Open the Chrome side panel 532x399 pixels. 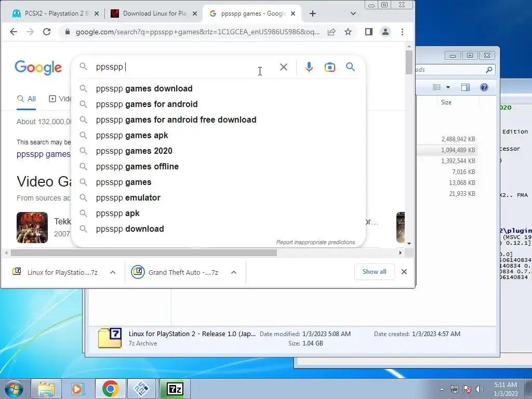click(369, 32)
